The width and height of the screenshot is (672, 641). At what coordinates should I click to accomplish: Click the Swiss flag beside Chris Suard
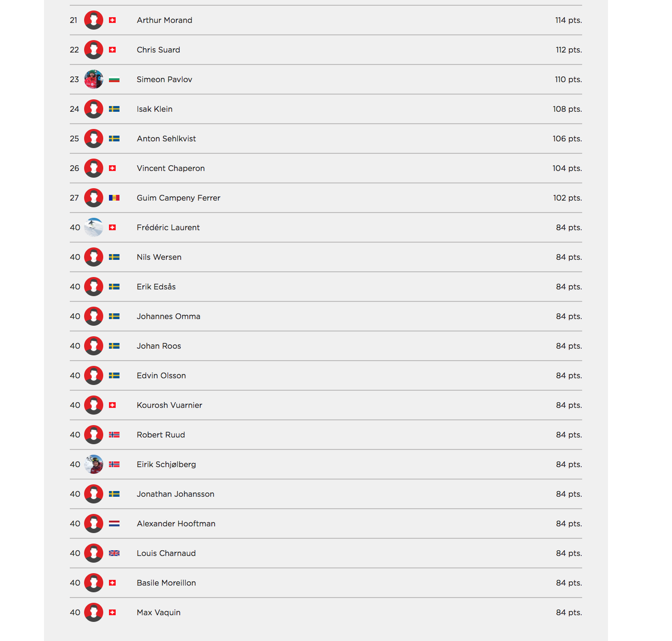(x=112, y=50)
